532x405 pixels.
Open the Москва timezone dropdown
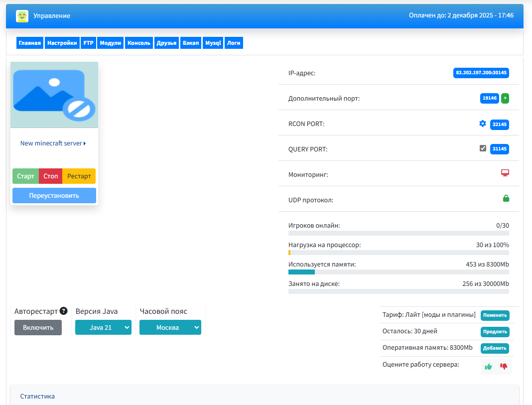tap(170, 327)
